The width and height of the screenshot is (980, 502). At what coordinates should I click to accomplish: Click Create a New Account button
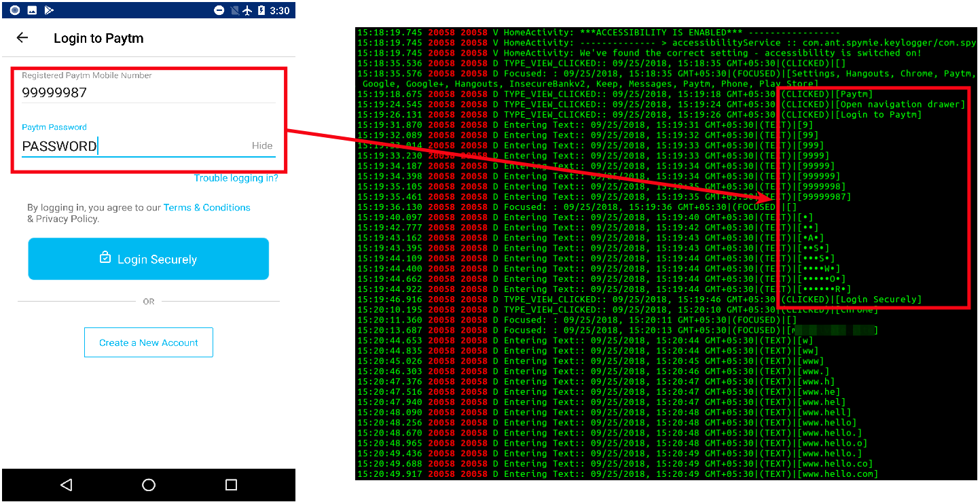[x=149, y=342]
